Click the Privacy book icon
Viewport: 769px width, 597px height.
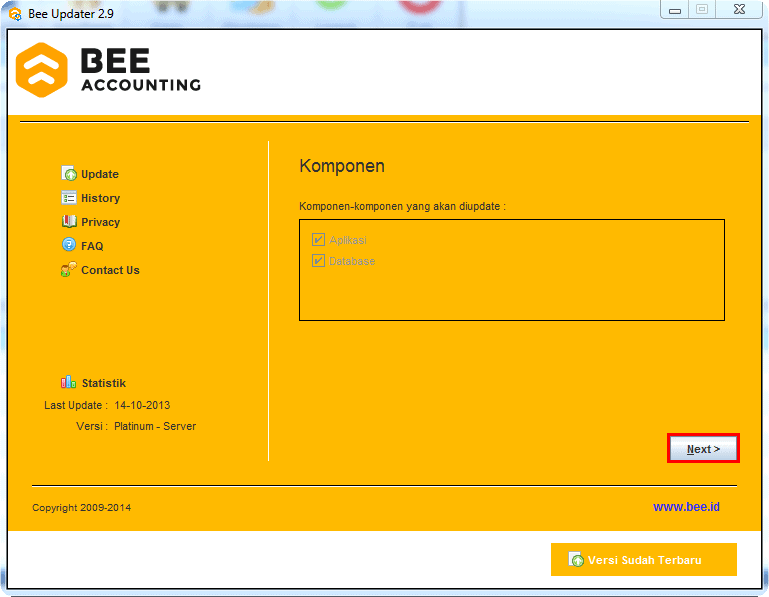click(69, 221)
